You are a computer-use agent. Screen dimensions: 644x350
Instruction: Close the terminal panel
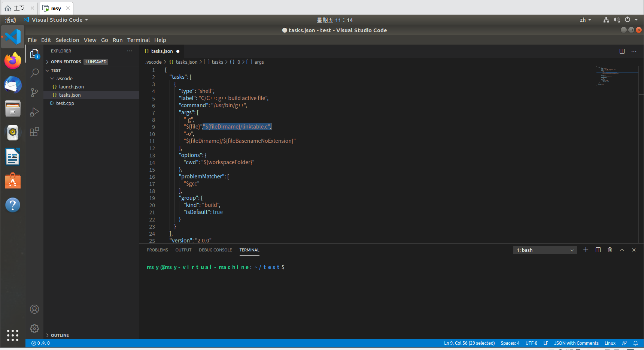click(634, 250)
